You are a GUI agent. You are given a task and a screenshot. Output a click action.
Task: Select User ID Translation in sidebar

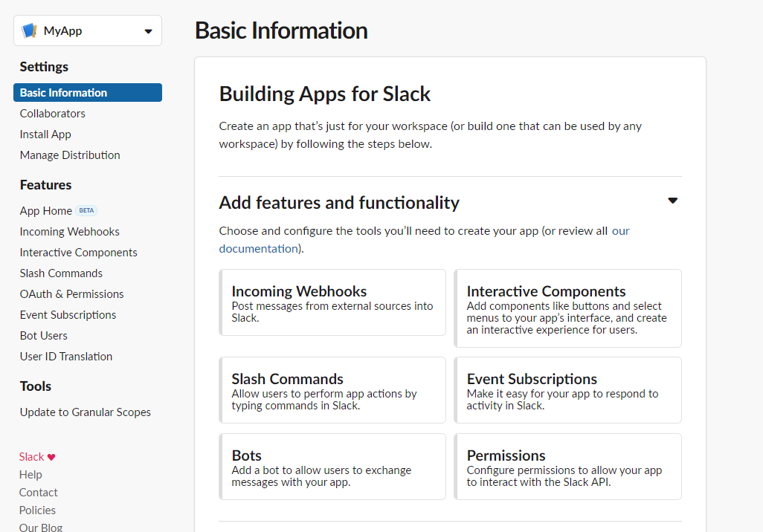[66, 357]
